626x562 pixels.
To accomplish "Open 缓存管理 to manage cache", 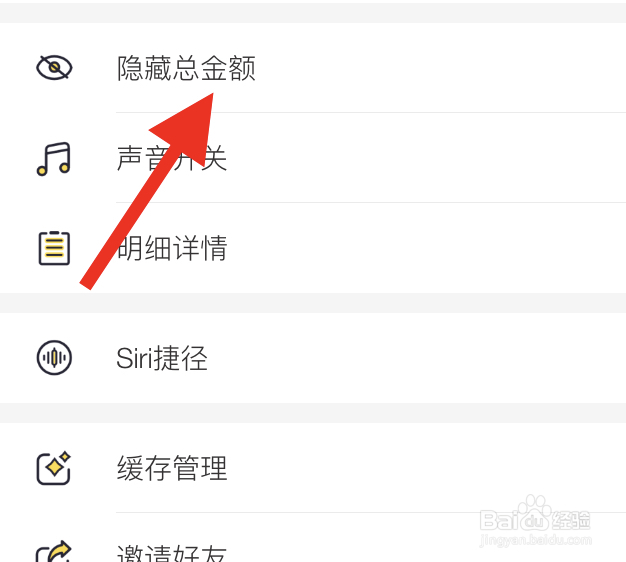I will (313, 468).
